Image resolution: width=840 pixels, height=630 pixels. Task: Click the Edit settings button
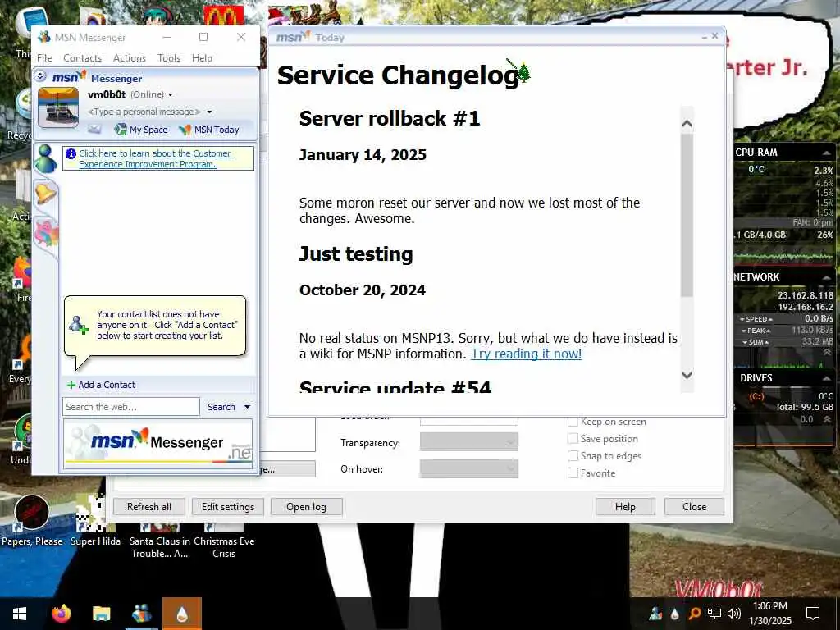point(228,507)
